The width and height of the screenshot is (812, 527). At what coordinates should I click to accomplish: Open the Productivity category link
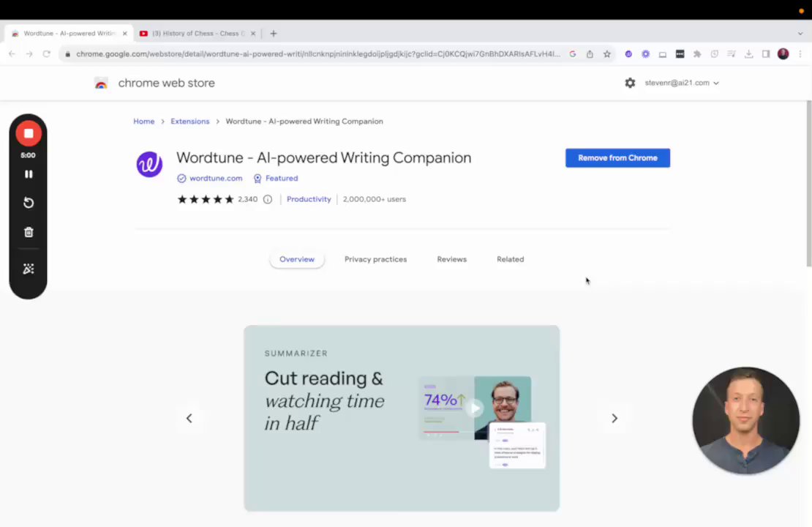[x=309, y=199]
